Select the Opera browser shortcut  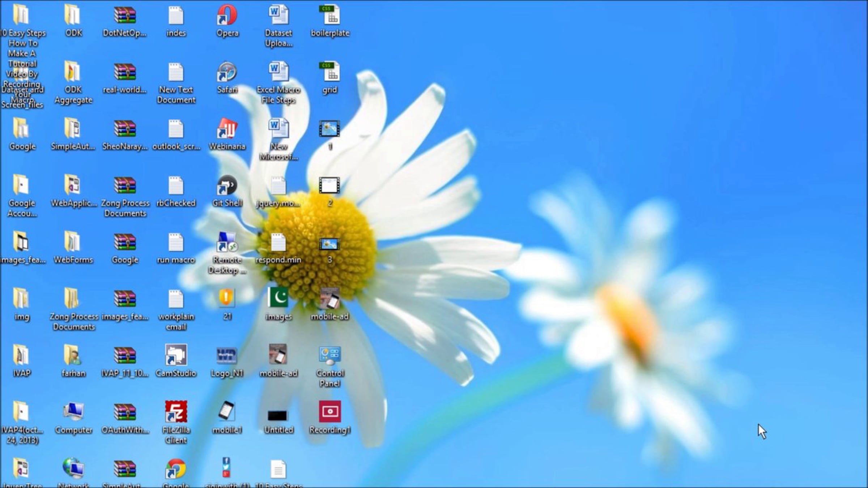(227, 16)
